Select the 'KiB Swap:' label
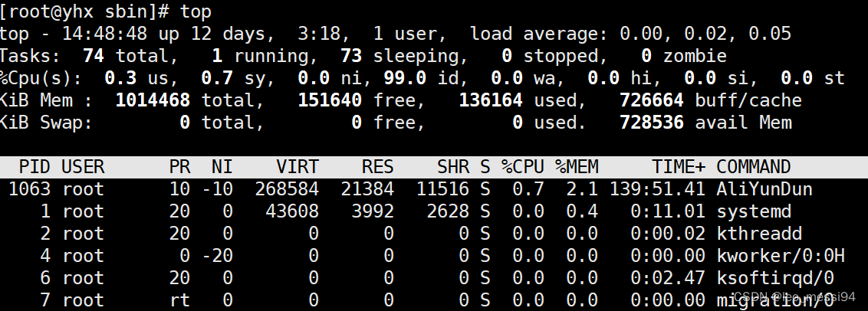Viewport: 868px width, 311px height. click(46, 123)
